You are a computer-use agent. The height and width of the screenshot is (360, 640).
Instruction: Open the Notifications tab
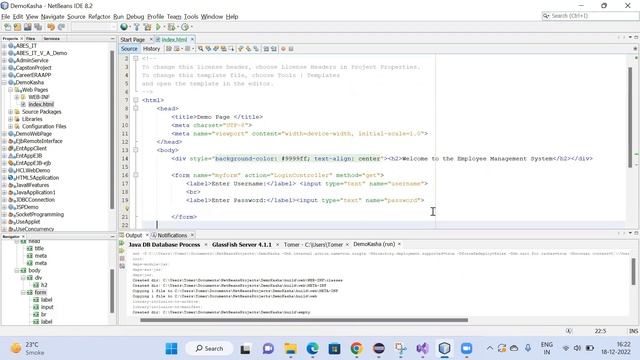[x=172, y=236]
